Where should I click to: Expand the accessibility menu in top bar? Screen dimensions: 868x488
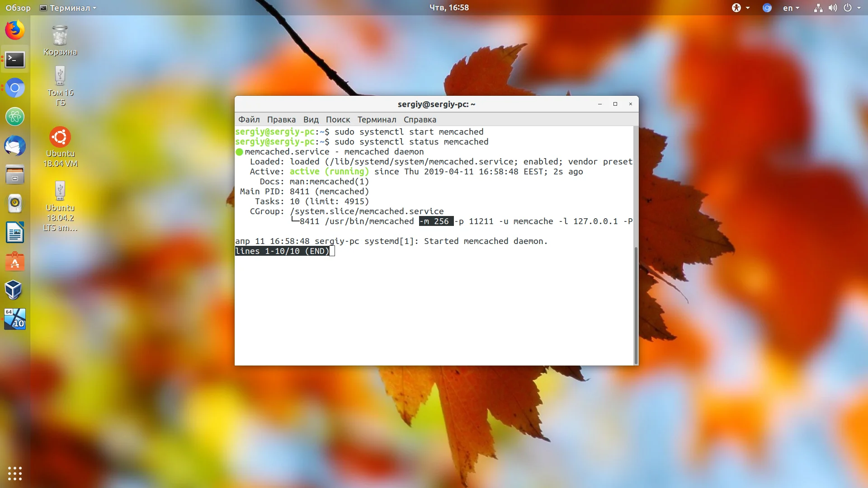point(740,8)
